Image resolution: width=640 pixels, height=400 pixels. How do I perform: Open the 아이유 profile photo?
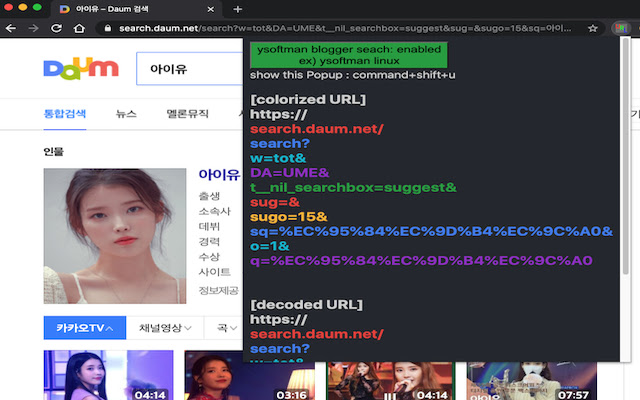click(x=115, y=236)
